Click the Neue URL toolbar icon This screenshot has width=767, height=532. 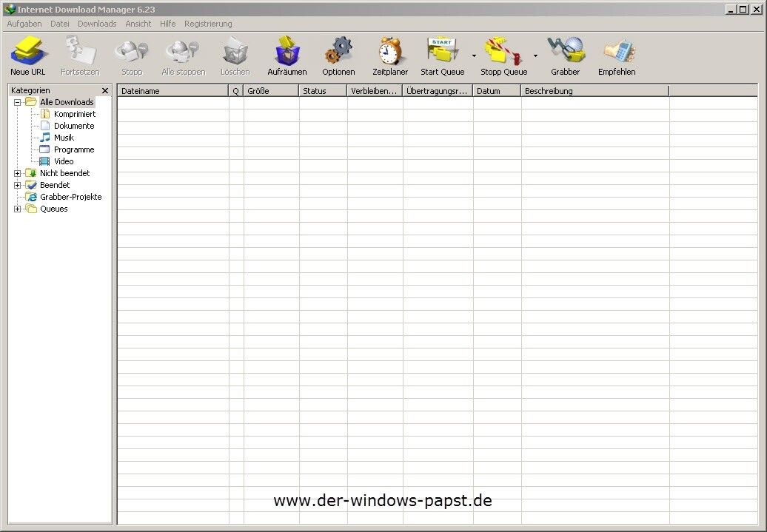[28, 52]
